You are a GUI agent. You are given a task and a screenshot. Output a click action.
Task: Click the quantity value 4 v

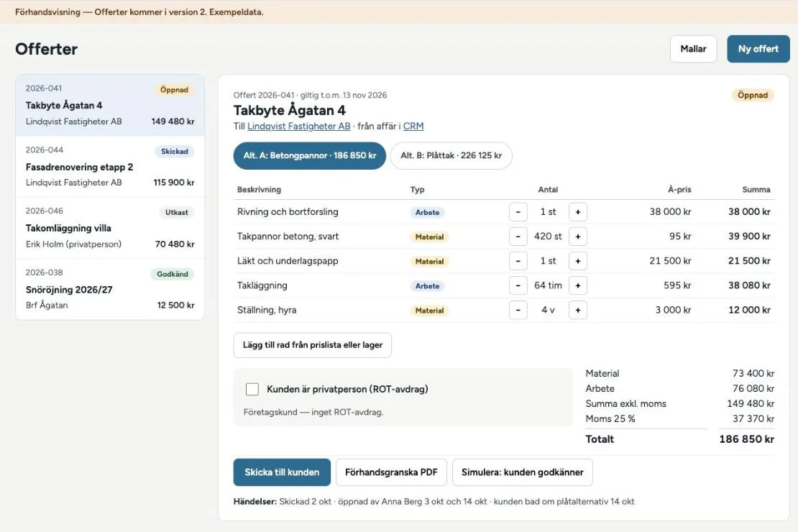click(x=548, y=310)
